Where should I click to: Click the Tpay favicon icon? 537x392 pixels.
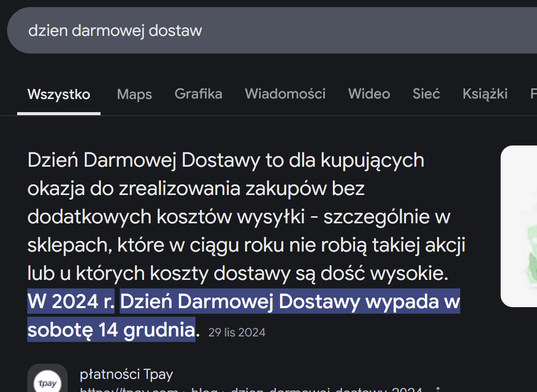pyautogui.click(x=47, y=381)
